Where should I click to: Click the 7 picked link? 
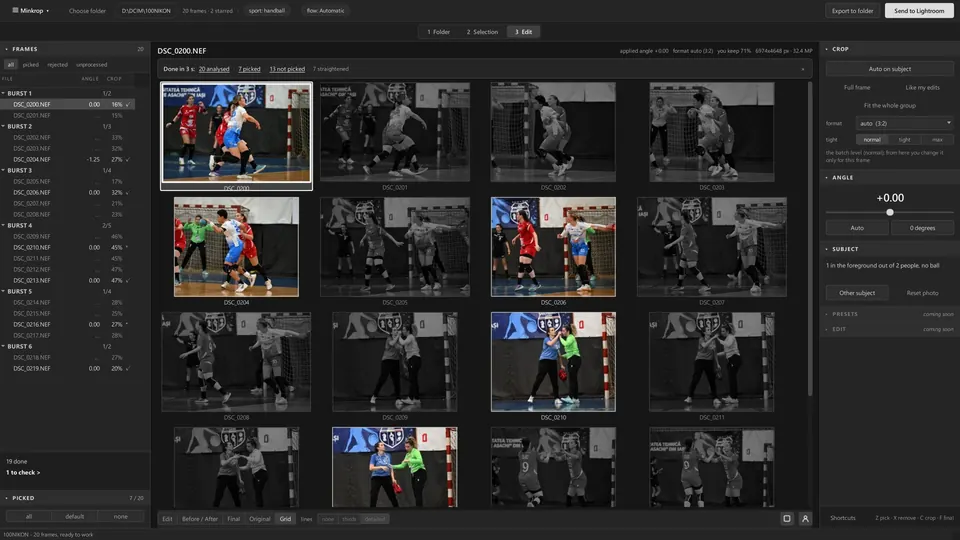[x=249, y=69]
